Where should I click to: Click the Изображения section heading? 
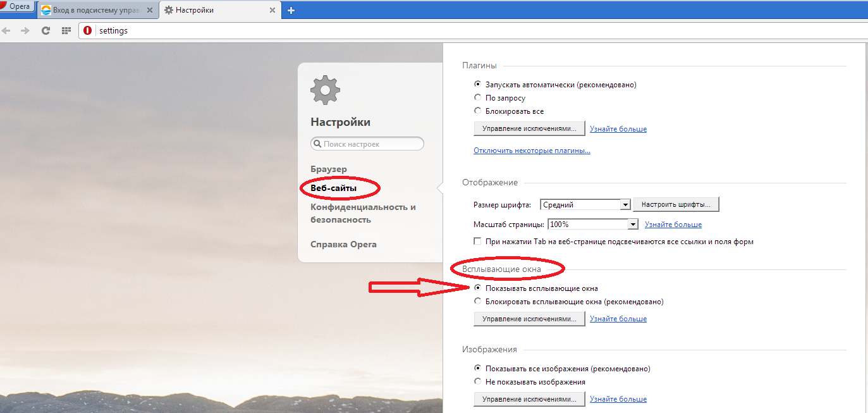[489, 349]
